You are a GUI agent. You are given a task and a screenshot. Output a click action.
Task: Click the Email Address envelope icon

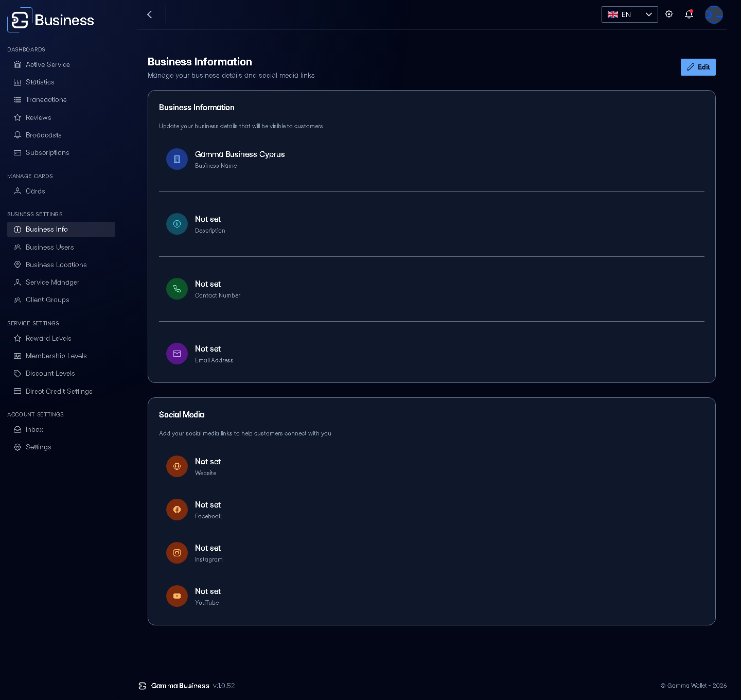point(177,354)
